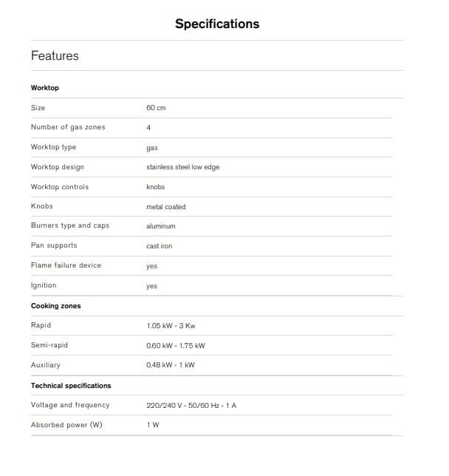Click the Number of gas zones label
Viewport: 449px width, 476px height.
point(68,127)
